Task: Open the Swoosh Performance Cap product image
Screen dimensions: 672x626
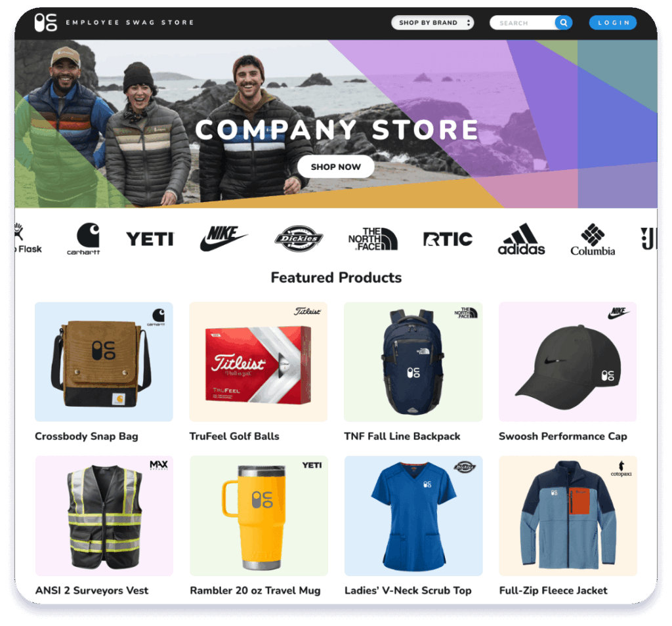Action: tap(568, 362)
